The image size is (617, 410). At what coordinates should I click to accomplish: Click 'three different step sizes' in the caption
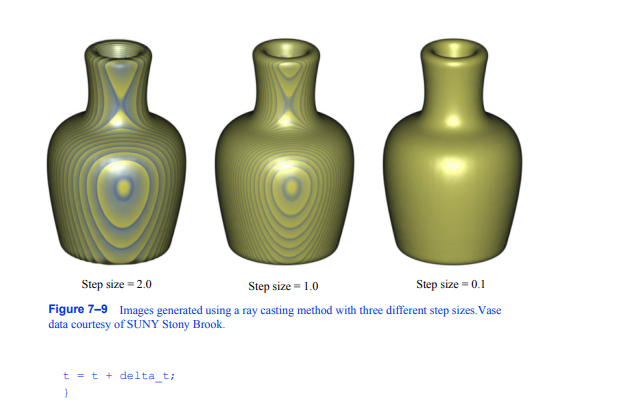tap(417, 310)
